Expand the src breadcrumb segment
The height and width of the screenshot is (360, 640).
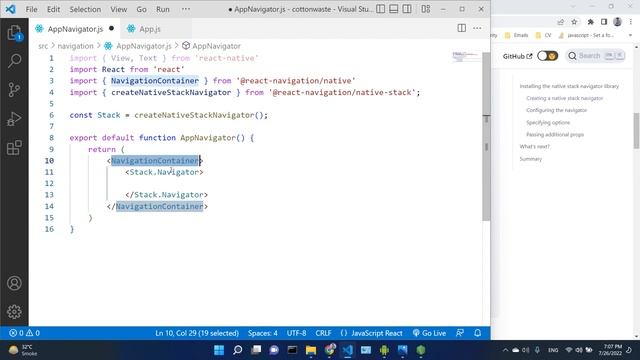pyautogui.click(x=43, y=46)
